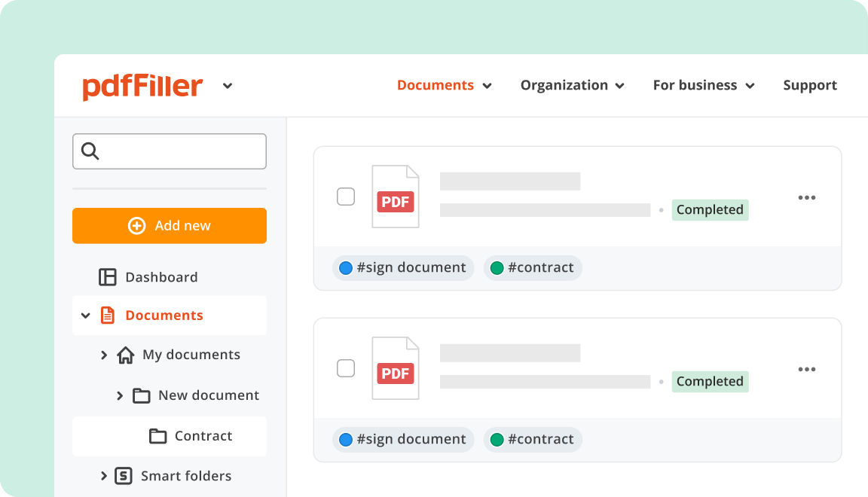
Task: Expand the pdfFiller logo dropdown arrow
Action: (228, 86)
